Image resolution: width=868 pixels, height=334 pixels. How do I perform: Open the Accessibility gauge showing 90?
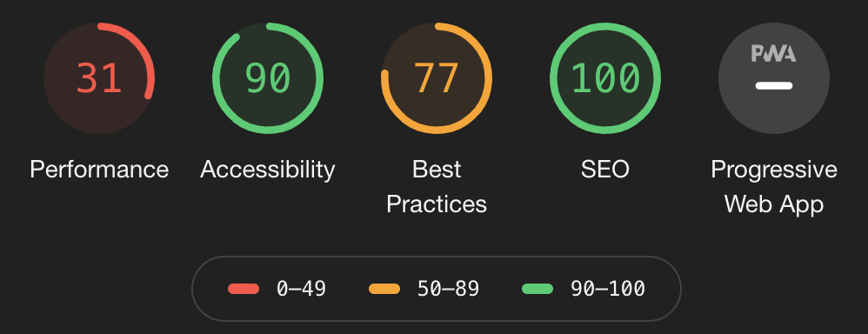(268, 78)
